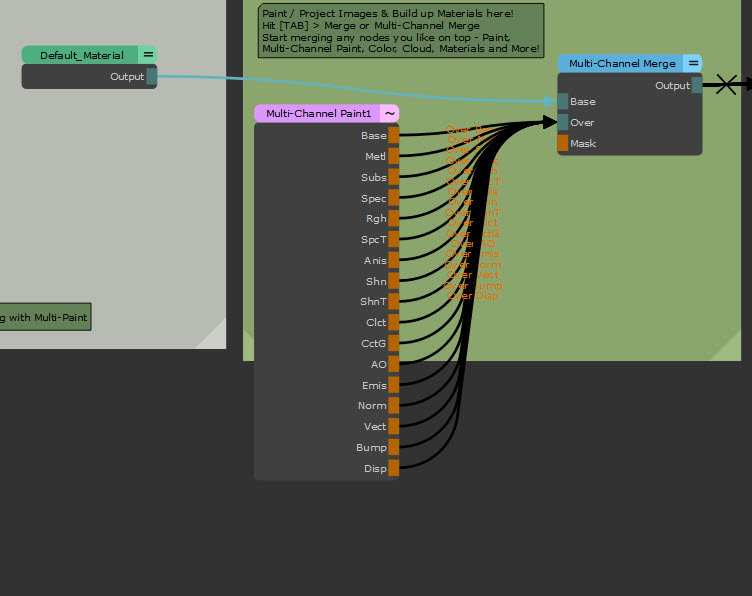Click Multi-Channel Merge Output port

[x=697, y=86]
